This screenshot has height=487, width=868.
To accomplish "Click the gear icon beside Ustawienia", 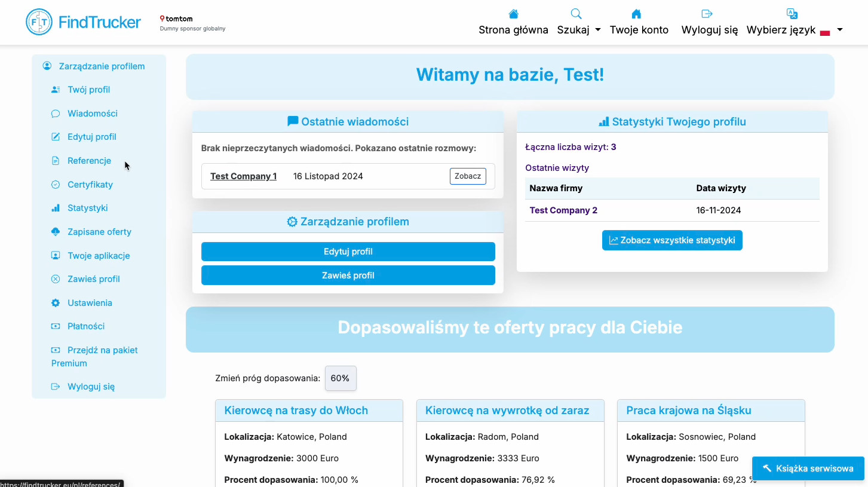I will (x=56, y=303).
